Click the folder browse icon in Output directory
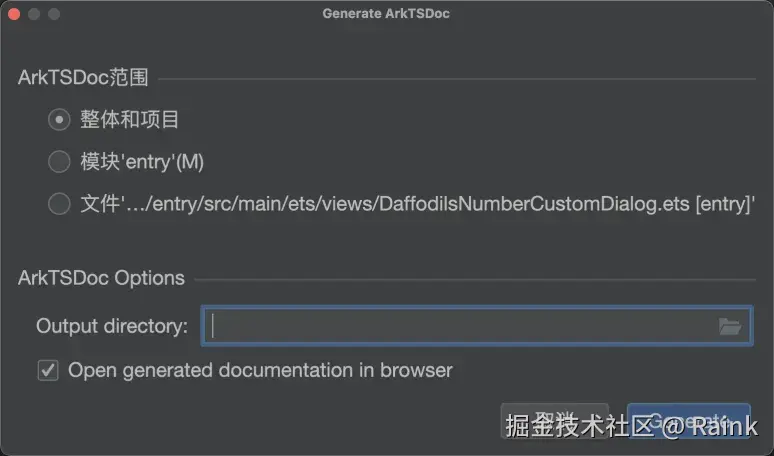 [729, 326]
